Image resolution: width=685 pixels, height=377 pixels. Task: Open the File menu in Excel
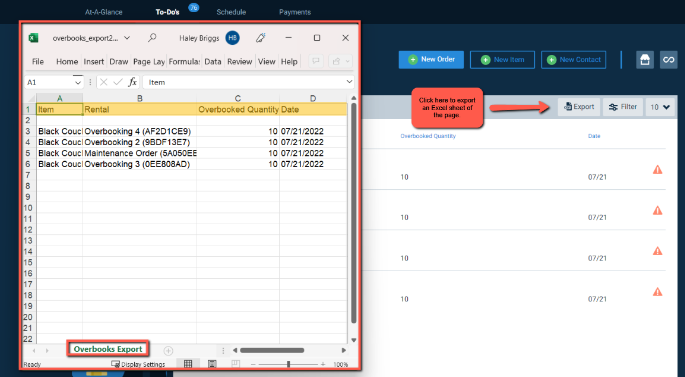(x=38, y=62)
